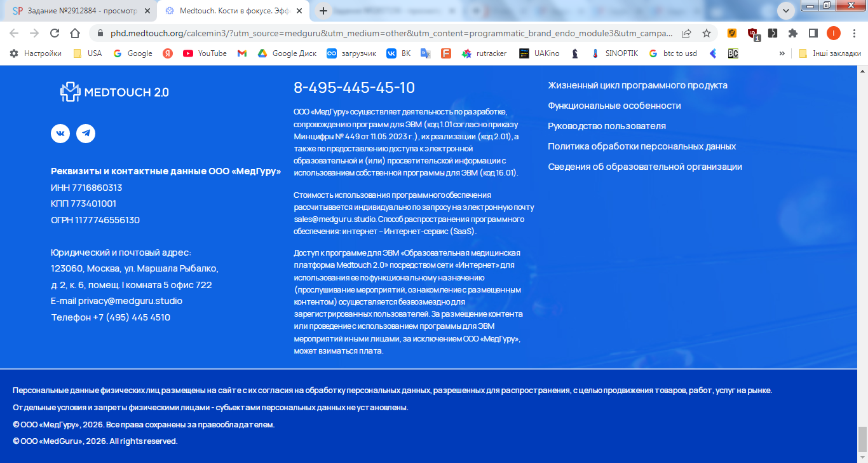Reload the page with the refresh icon
The image size is (868, 463).
coord(55,33)
